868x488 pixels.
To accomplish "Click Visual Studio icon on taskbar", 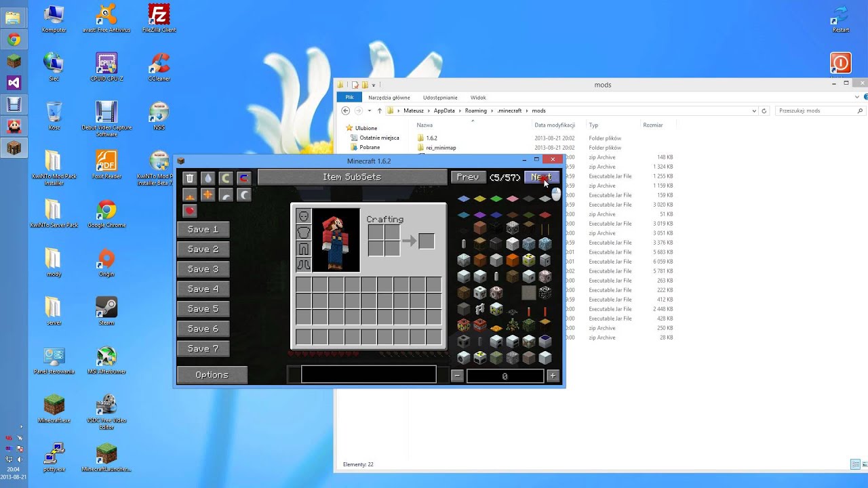I will [14, 83].
